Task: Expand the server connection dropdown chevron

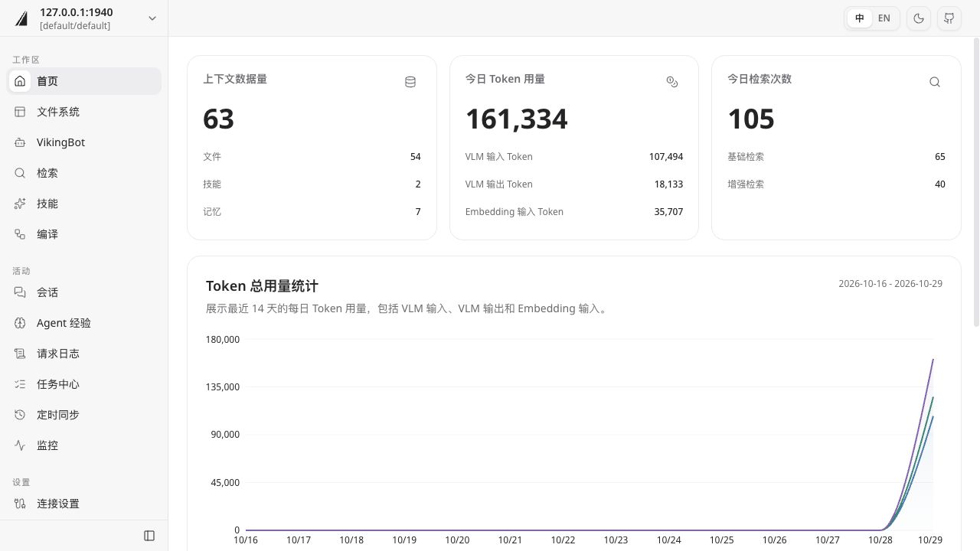Action: (152, 18)
